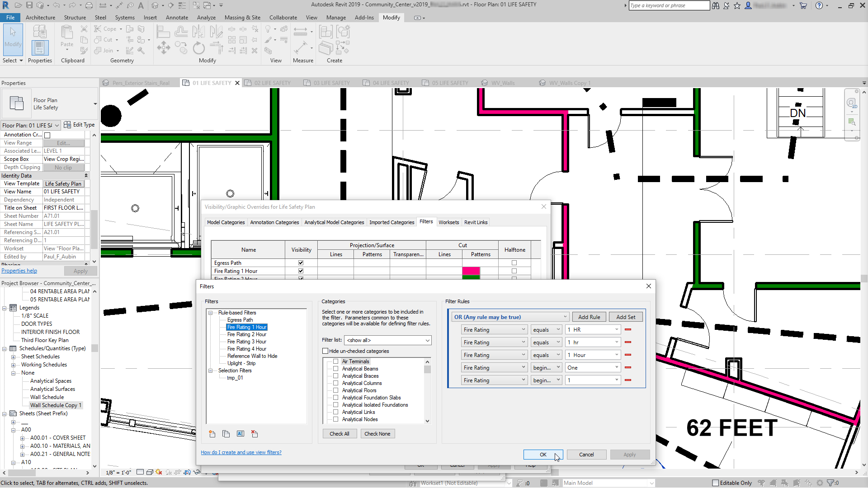Image resolution: width=868 pixels, height=488 pixels.
Task: Create a new filter in Filters dialog
Action: coord(212,434)
